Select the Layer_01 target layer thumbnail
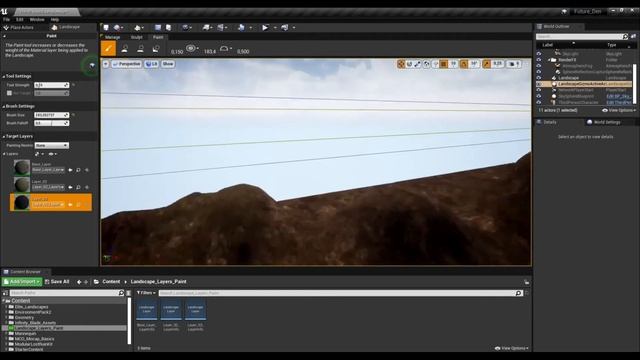Image resolution: width=640 pixels, height=360 pixels. coord(22,184)
